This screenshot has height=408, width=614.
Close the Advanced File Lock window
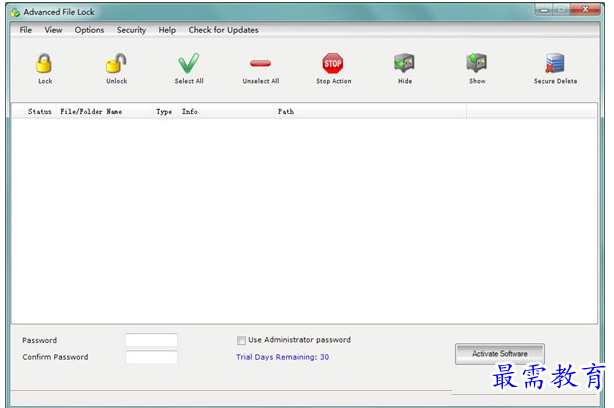585,9
